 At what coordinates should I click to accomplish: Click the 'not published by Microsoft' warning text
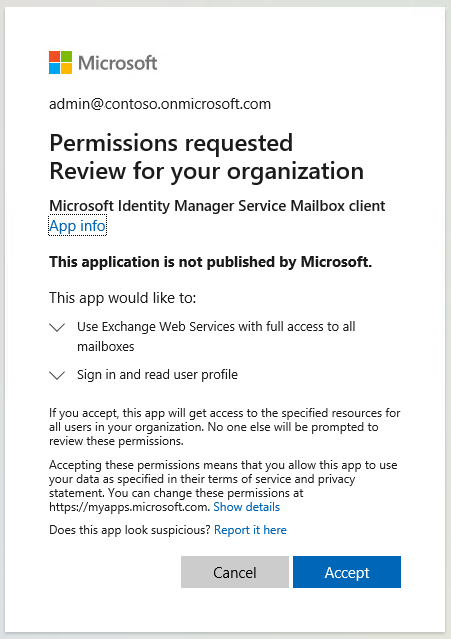click(210, 262)
